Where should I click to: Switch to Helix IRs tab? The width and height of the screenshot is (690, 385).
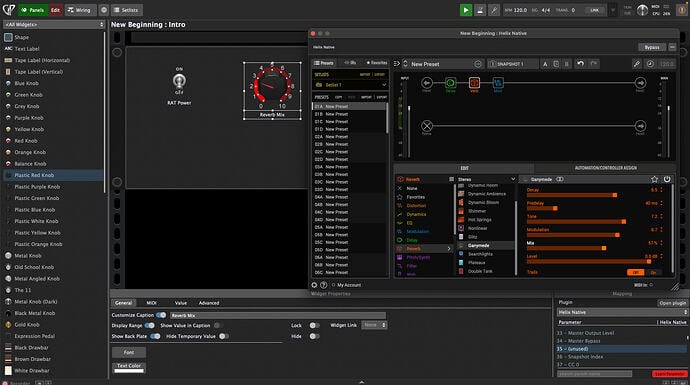[350, 63]
